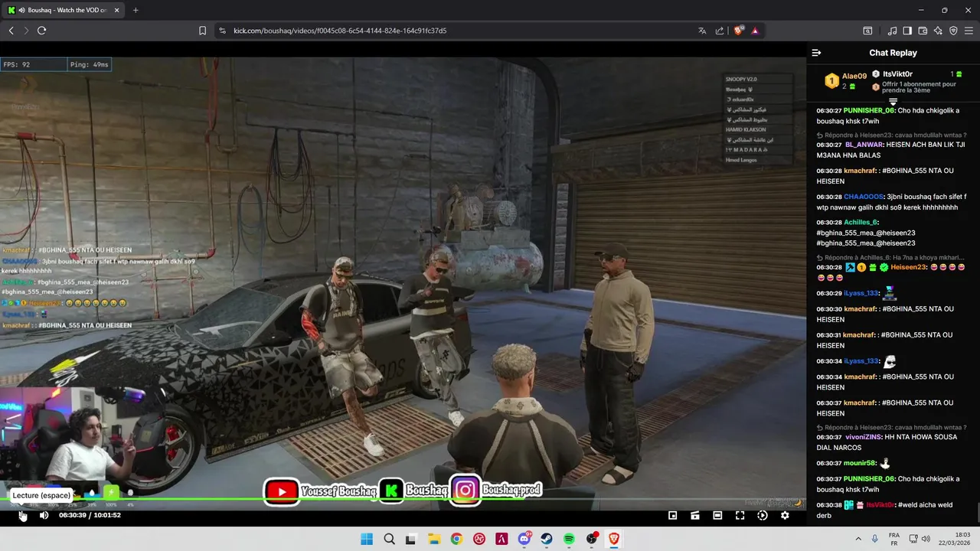
Task: Go forward with the browser forward arrow
Action: (x=26, y=31)
